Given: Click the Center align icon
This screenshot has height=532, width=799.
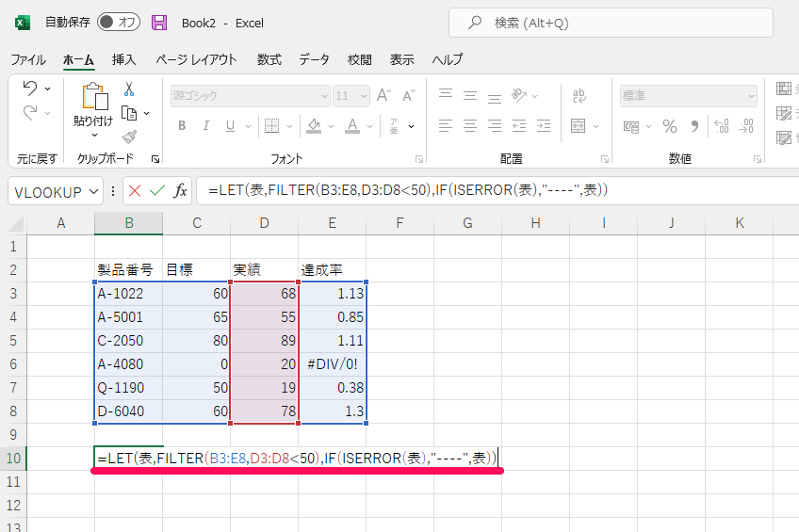Looking at the screenshot, I should [470, 126].
